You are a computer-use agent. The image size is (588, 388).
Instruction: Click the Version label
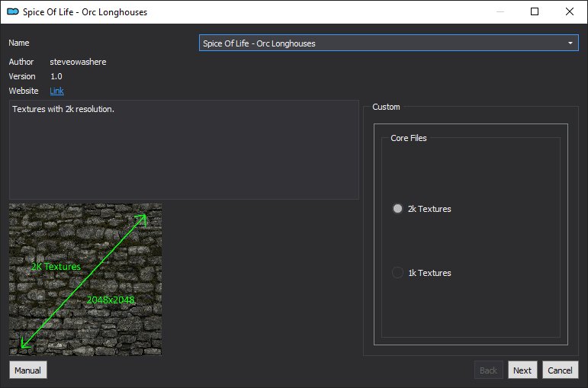coord(22,76)
